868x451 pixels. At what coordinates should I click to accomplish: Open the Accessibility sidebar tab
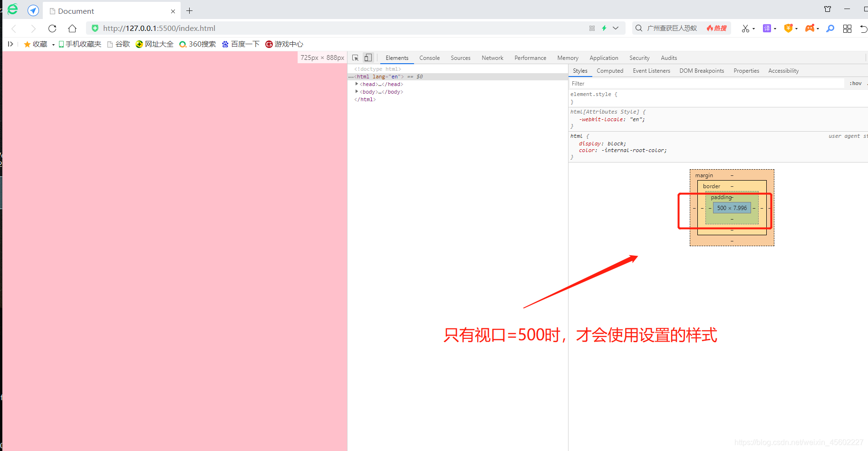[783, 71]
